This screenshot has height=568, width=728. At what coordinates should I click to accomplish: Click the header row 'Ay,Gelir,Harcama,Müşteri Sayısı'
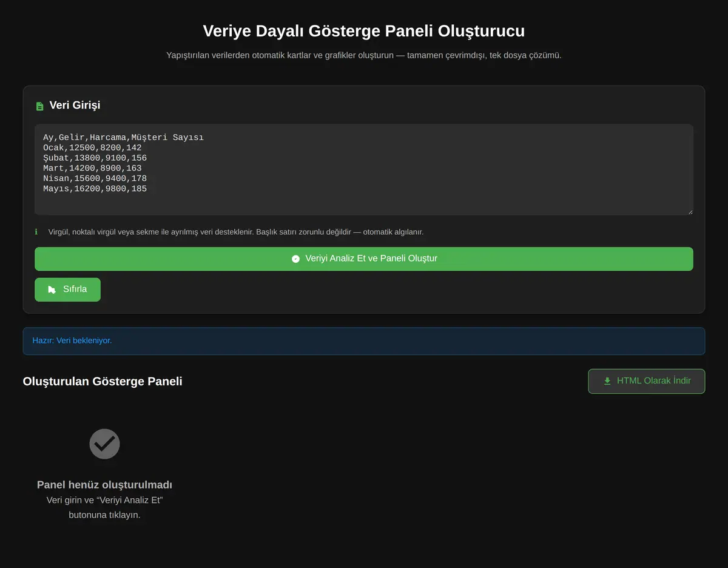click(123, 137)
